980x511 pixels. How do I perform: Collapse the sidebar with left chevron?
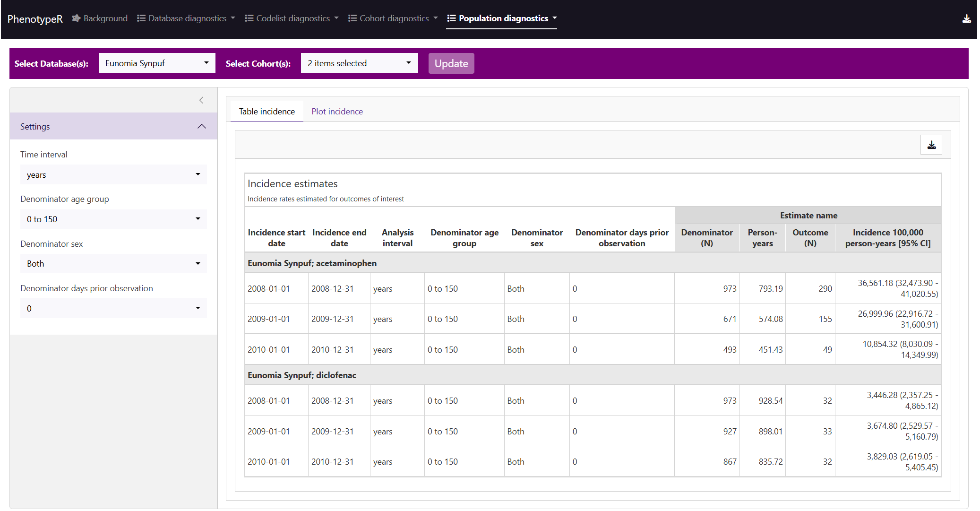coord(201,100)
